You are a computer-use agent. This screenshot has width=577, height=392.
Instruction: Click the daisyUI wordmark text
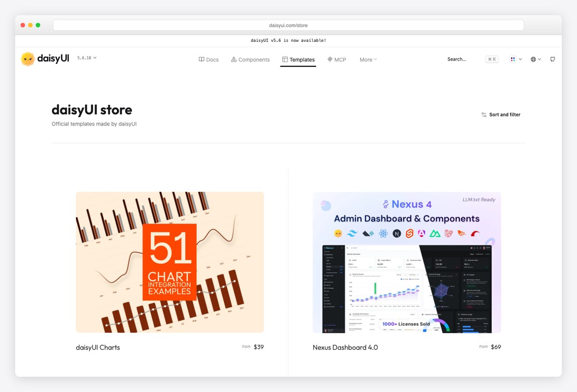[53, 58]
